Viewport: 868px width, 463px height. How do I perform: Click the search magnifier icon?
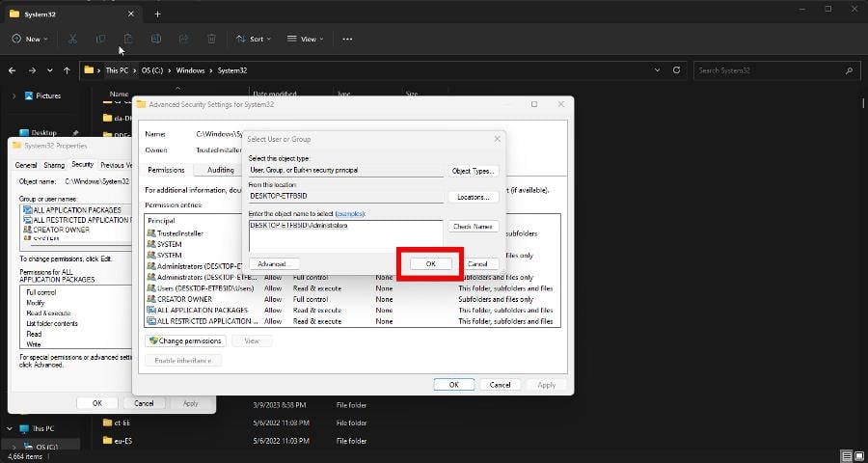849,70
